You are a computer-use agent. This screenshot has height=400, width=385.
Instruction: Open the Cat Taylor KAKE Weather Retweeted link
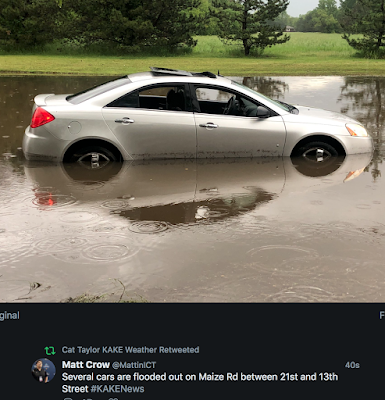point(130,350)
